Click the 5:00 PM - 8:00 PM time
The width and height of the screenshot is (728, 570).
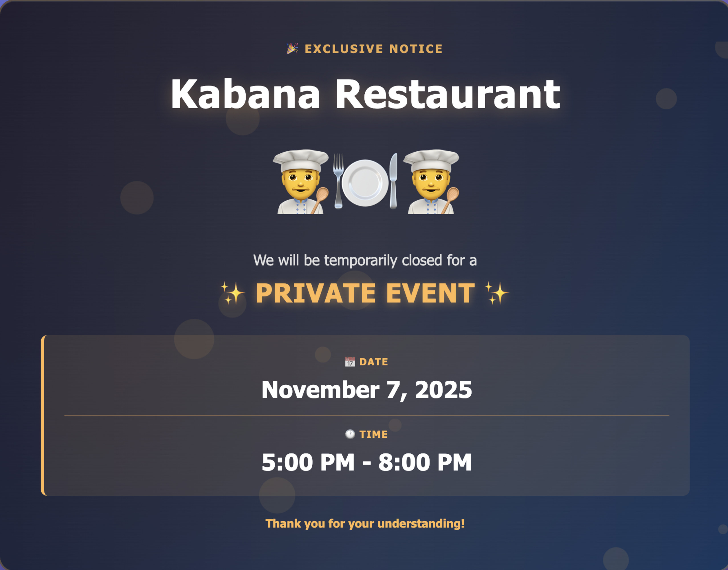(367, 463)
